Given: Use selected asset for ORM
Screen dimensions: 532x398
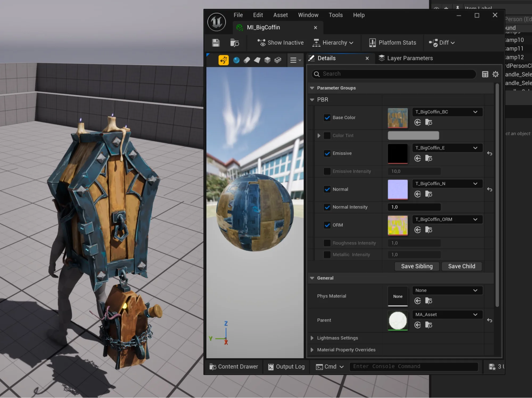Looking at the screenshot, I should (x=418, y=230).
